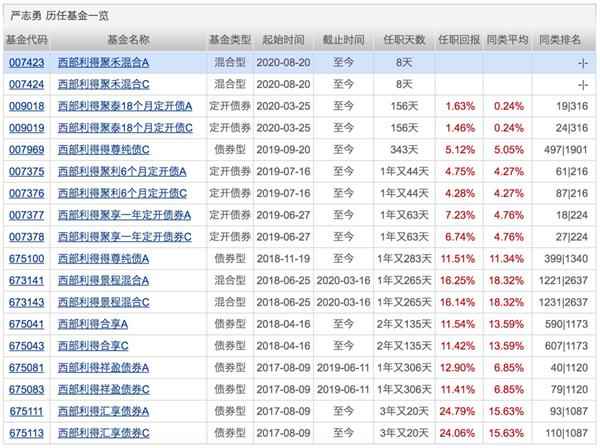Click fund code 007424
Image resolution: width=600 pixels, height=448 pixels.
point(25,83)
